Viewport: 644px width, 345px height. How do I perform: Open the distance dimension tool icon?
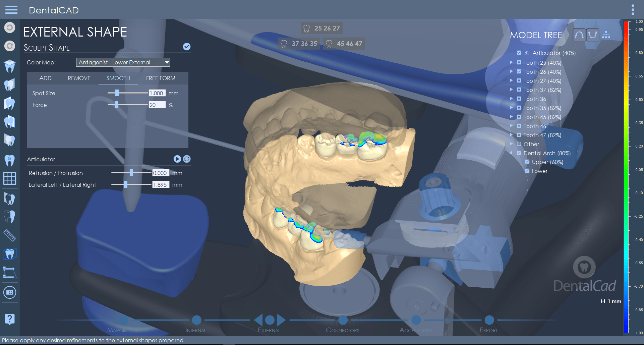coord(10,273)
